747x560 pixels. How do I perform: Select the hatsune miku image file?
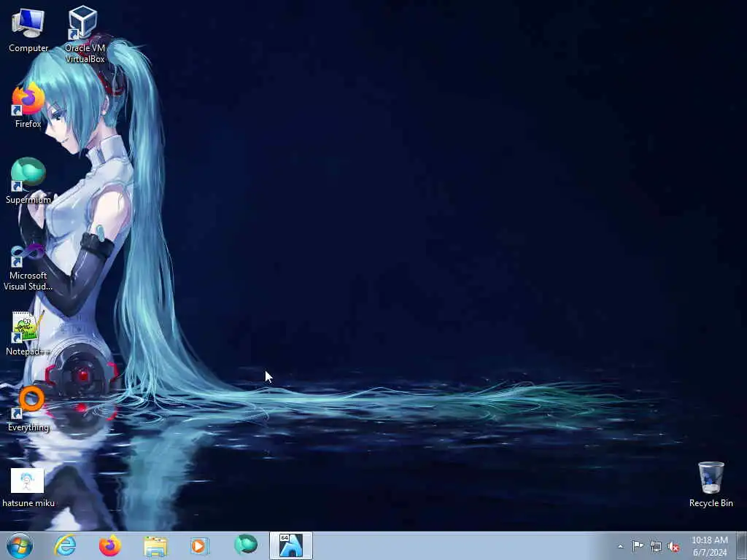(x=28, y=488)
